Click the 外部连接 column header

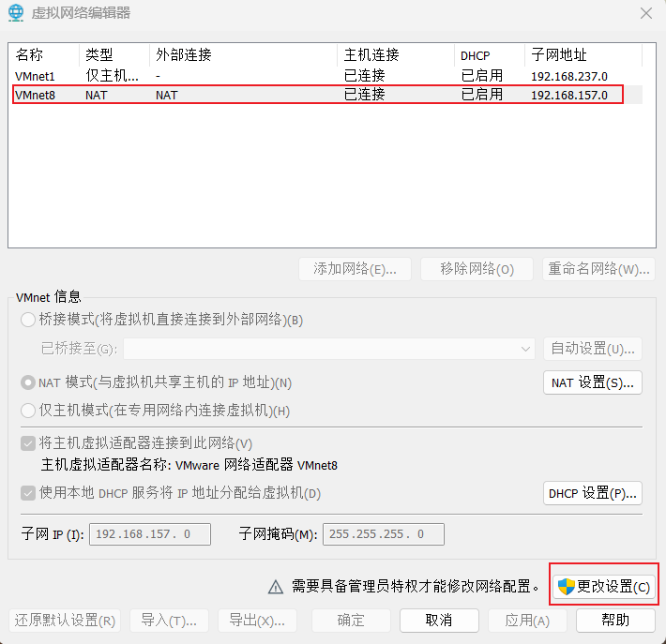tap(243, 54)
